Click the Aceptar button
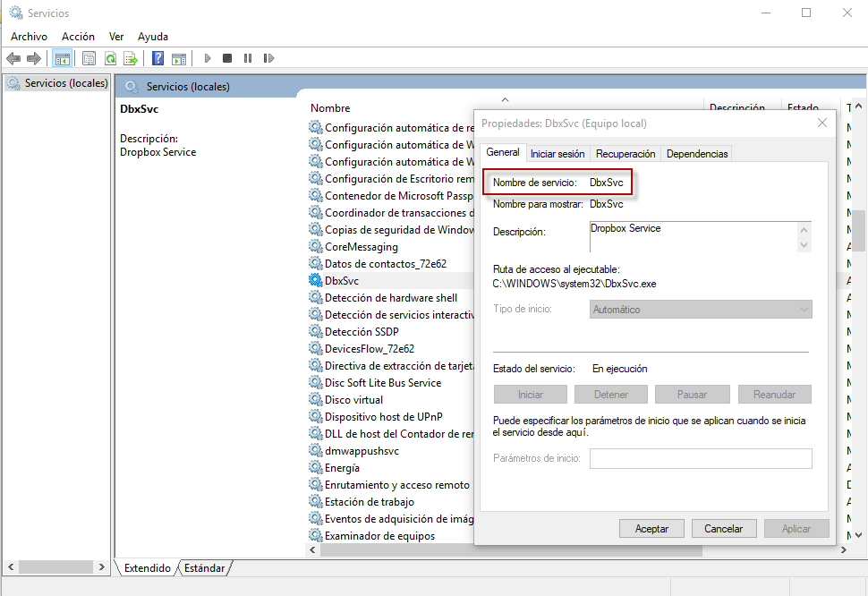This screenshot has width=868, height=596. (651, 529)
